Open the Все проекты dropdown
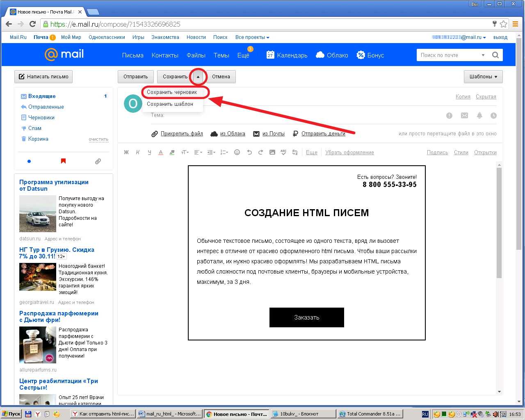This screenshot has width=525, height=420. click(252, 37)
